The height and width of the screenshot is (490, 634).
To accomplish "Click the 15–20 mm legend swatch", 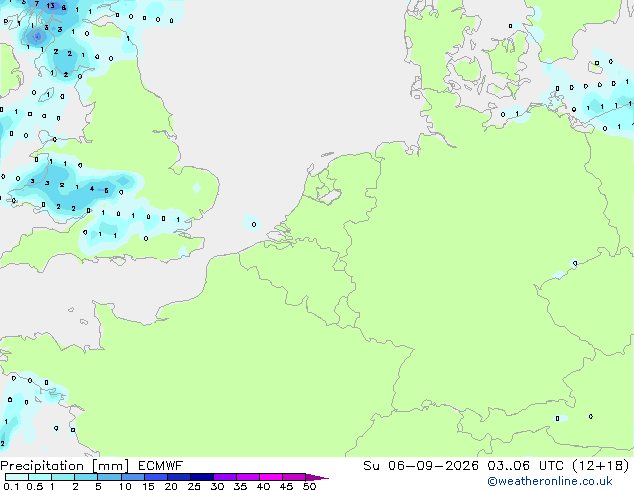I will (156, 477).
